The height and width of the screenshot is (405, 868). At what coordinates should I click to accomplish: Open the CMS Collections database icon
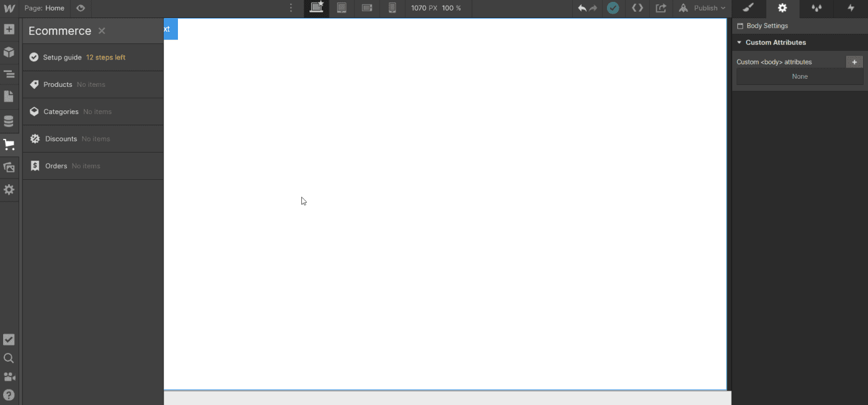[9, 121]
